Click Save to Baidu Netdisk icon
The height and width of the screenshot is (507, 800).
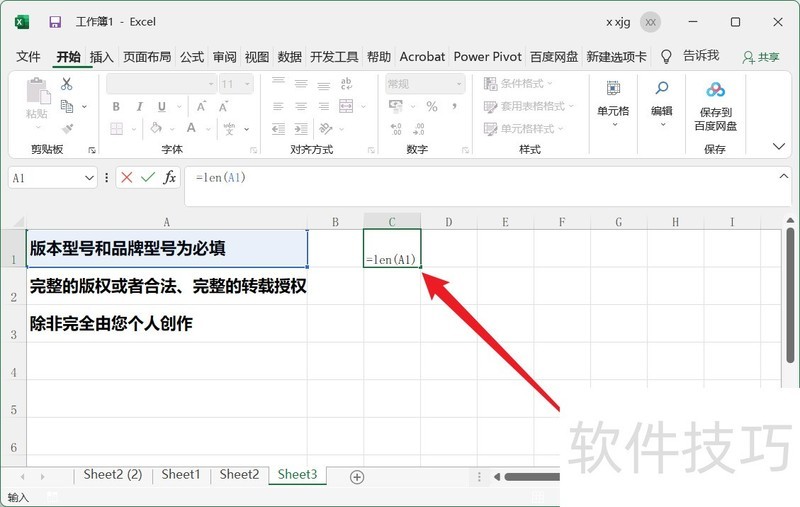(715, 105)
